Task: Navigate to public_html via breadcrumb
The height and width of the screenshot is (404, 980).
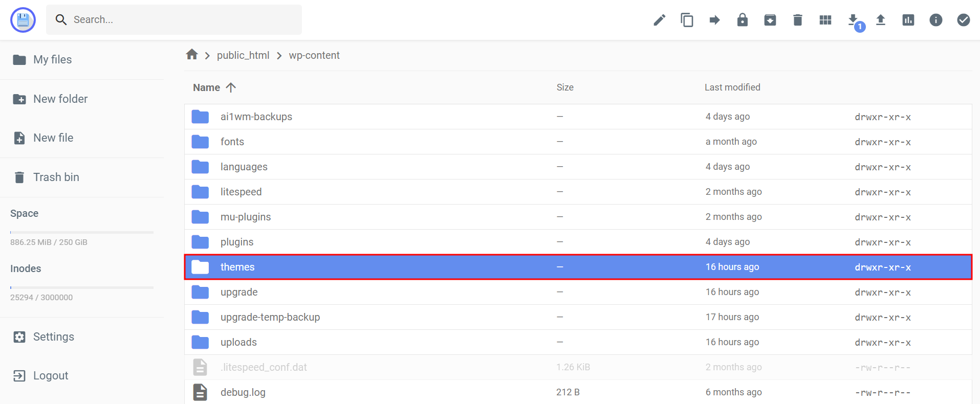Action: [x=243, y=55]
